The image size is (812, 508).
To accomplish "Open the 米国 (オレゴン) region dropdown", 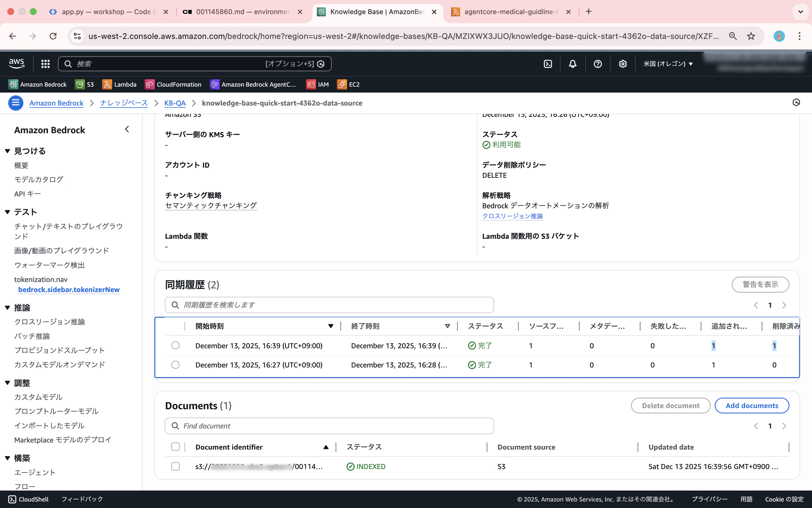I will click(668, 64).
